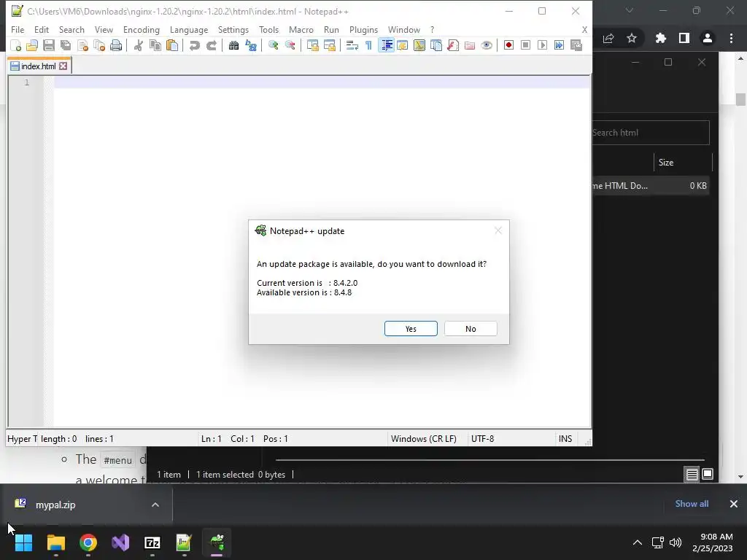
Task: Open the Replace toolbar icon
Action: click(x=251, y=45)
